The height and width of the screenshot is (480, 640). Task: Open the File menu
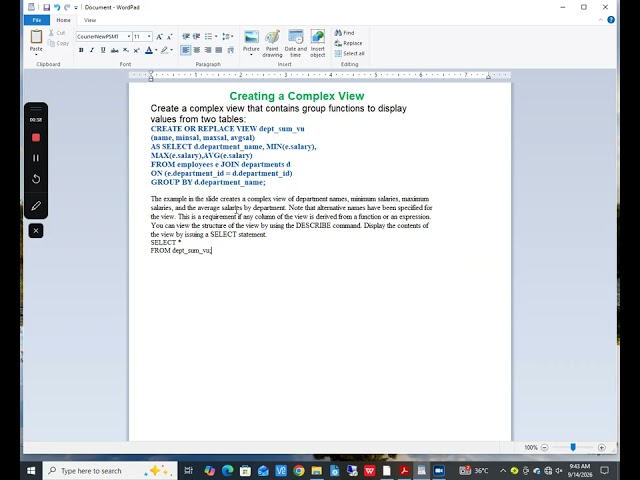pyautogui.click(x=37, y=20)
